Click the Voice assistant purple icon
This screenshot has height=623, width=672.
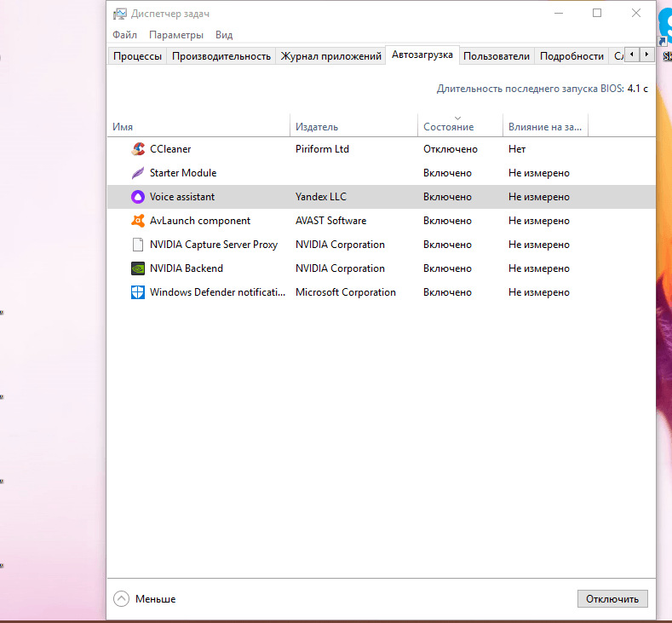[138, 197]
